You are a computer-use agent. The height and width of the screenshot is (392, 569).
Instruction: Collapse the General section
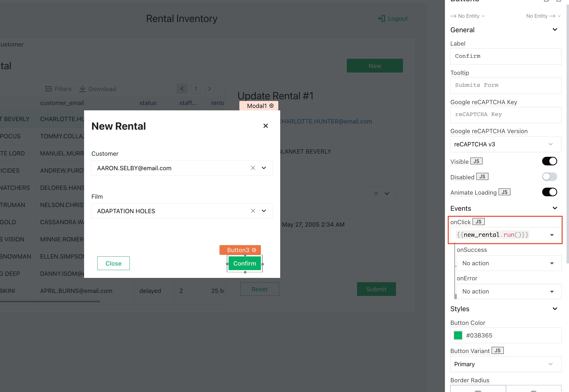point(555,30)
